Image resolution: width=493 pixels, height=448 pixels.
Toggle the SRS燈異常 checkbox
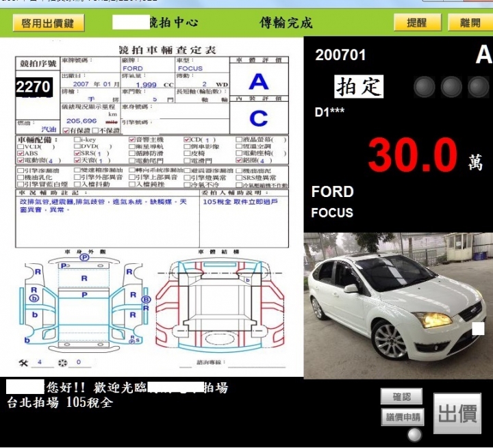point(239,178)
